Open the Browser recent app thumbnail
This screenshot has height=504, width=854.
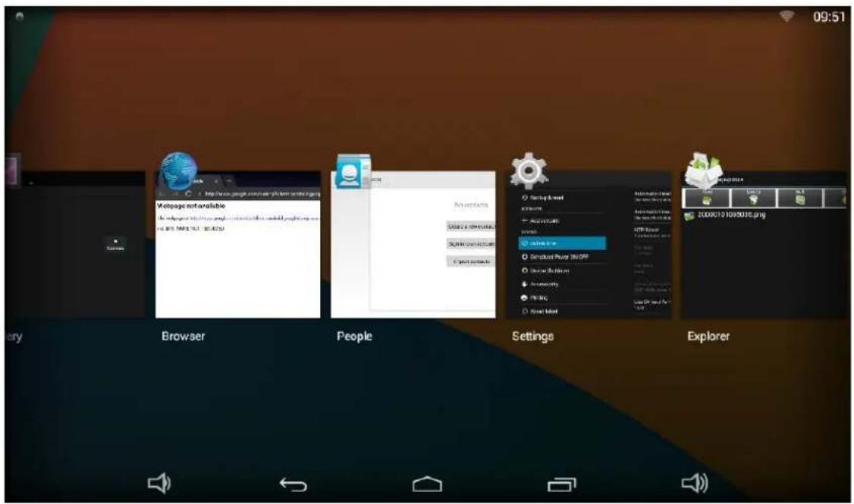pos(238,244)
